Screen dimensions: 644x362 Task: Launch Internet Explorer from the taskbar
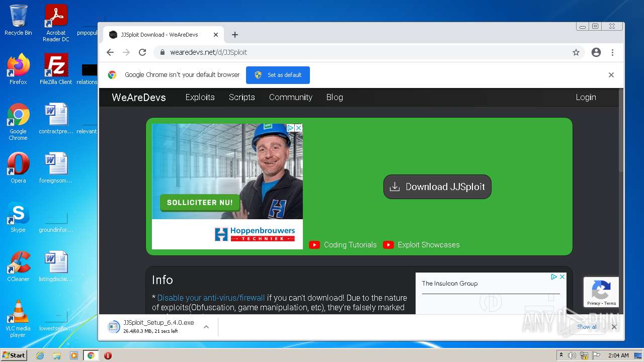(x=40, y=355)
